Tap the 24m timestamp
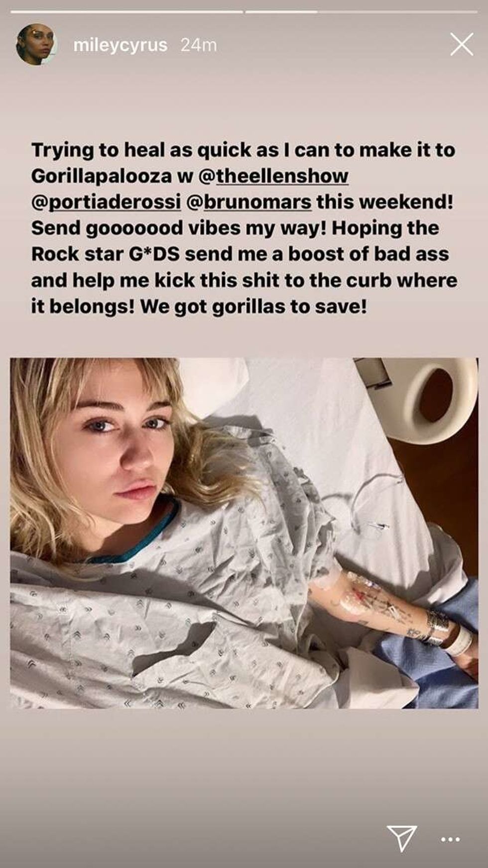 click(x=198, y=45)
